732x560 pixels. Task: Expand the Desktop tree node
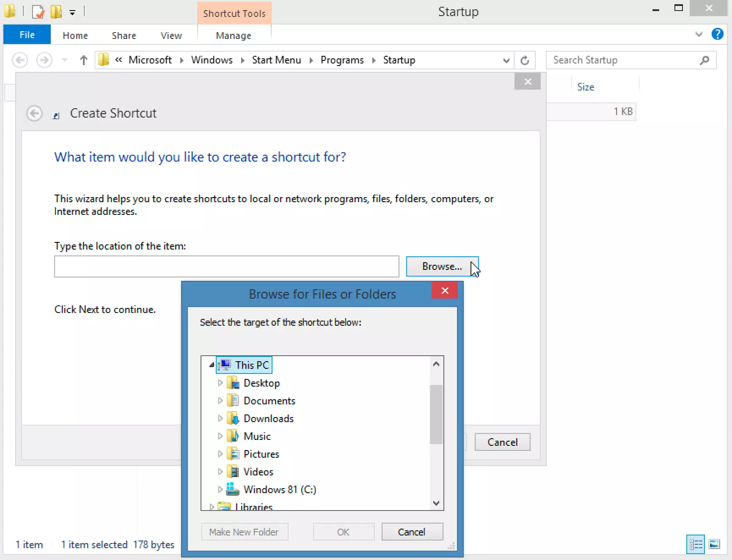click(220, 383)
